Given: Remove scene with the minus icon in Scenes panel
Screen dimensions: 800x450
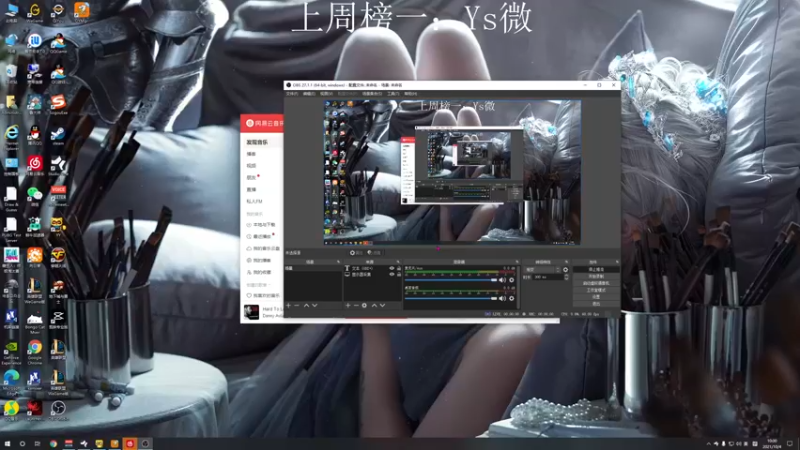Looking at the screenshot, I should tap(297, 305).
